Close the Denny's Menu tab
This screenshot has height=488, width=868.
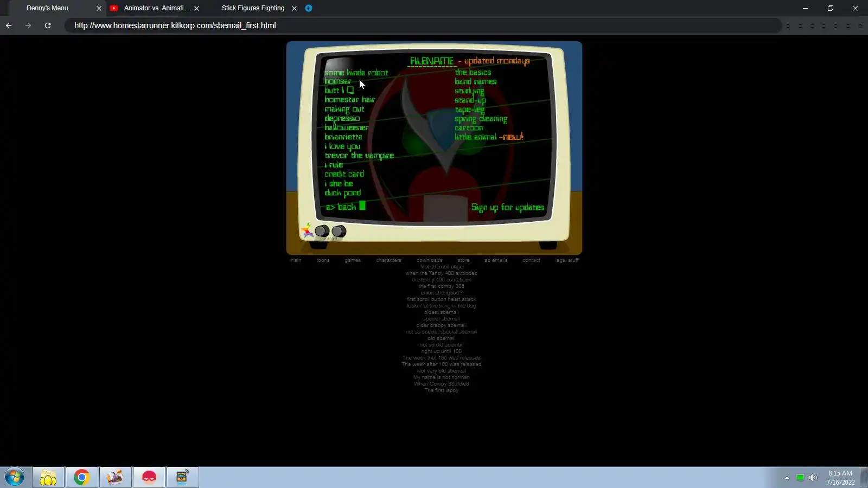[99, 8]
